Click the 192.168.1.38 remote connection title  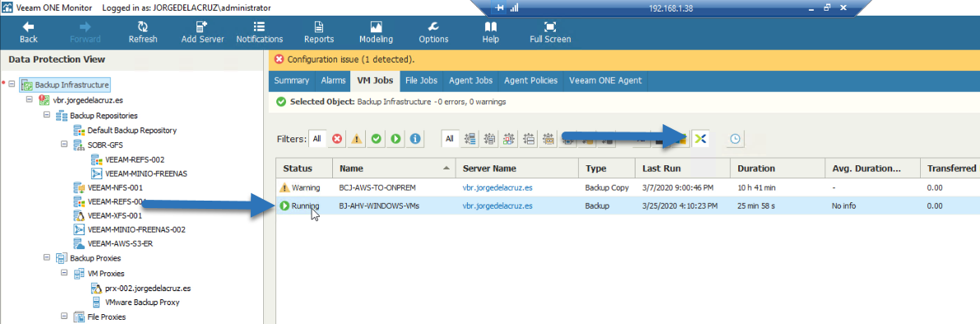(x=671, y=8)
